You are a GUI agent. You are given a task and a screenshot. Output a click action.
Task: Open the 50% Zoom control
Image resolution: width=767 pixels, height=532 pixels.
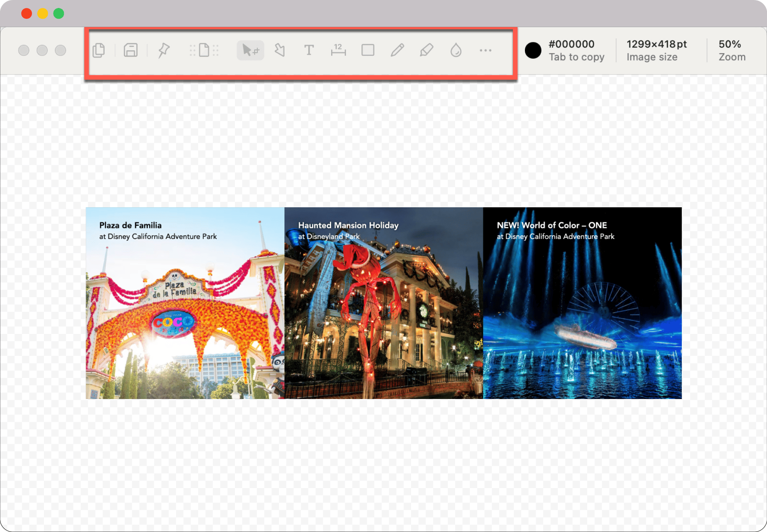tap(732, 50)
